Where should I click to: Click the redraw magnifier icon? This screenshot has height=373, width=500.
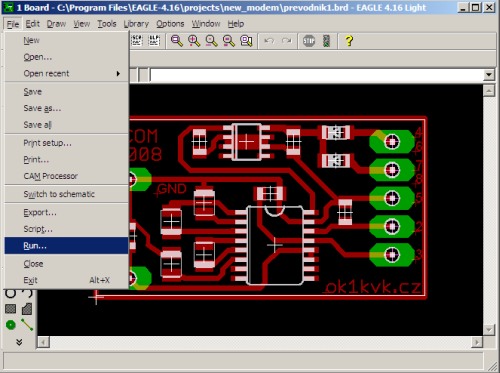point(229,41)
